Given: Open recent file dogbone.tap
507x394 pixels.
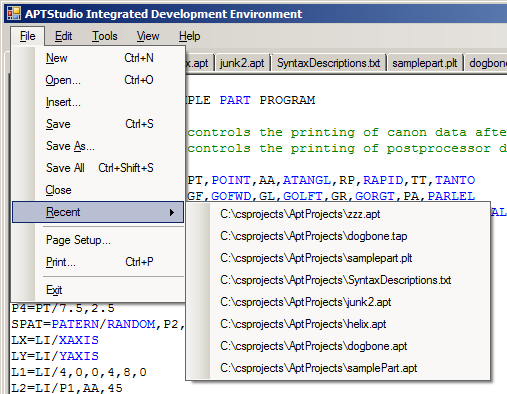Looking at the screenshot, I should tap(338, 236).
